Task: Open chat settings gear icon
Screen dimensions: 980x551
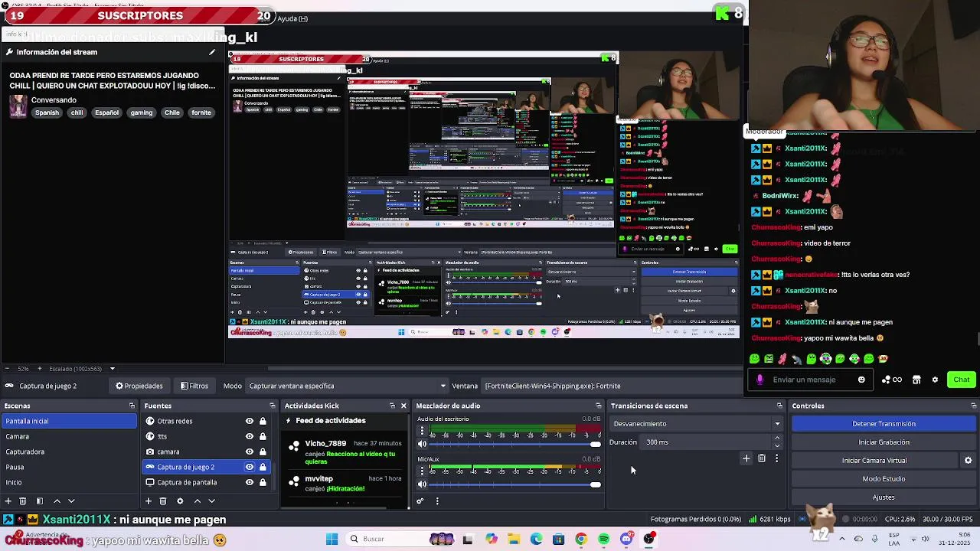Action: [935, 380]
